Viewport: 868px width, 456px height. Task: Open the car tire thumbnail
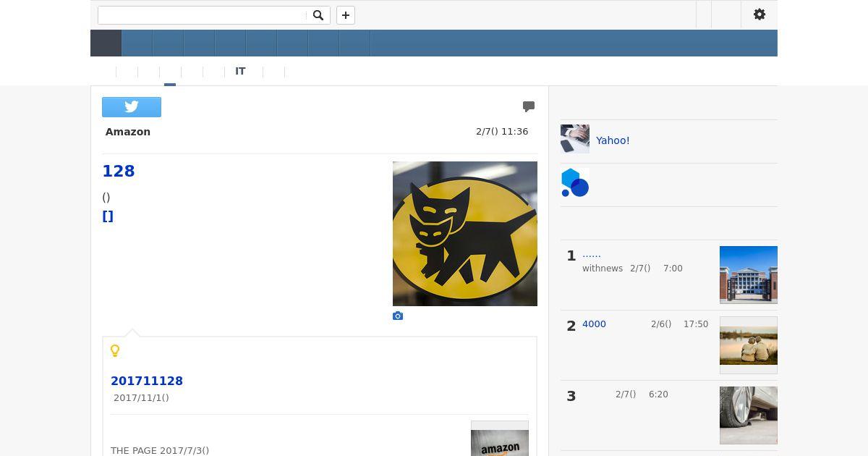[x=749, y=415]
